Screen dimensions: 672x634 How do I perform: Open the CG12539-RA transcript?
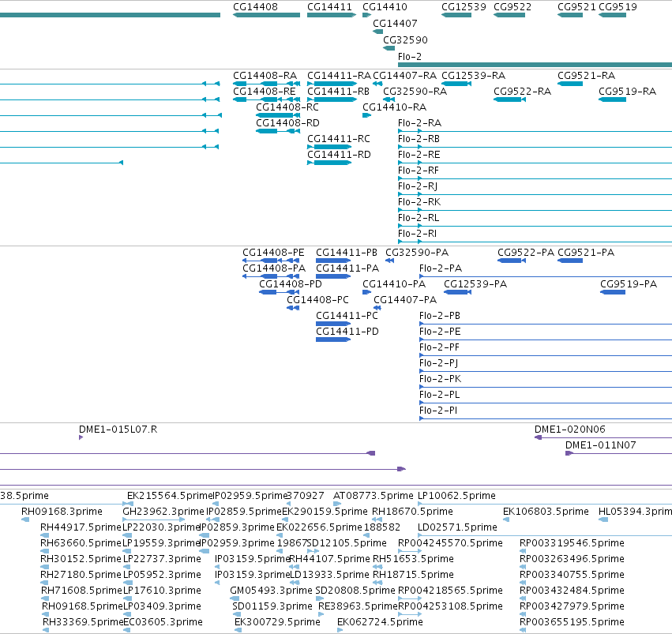click(474, 76)
